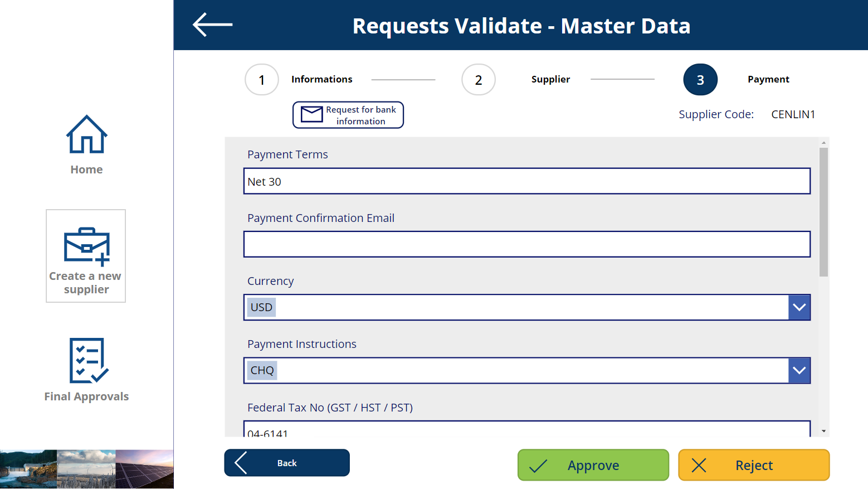Click the Payment Confirmation Email label
This screenshot has width=868, height=489.
(x=321, y=218)
